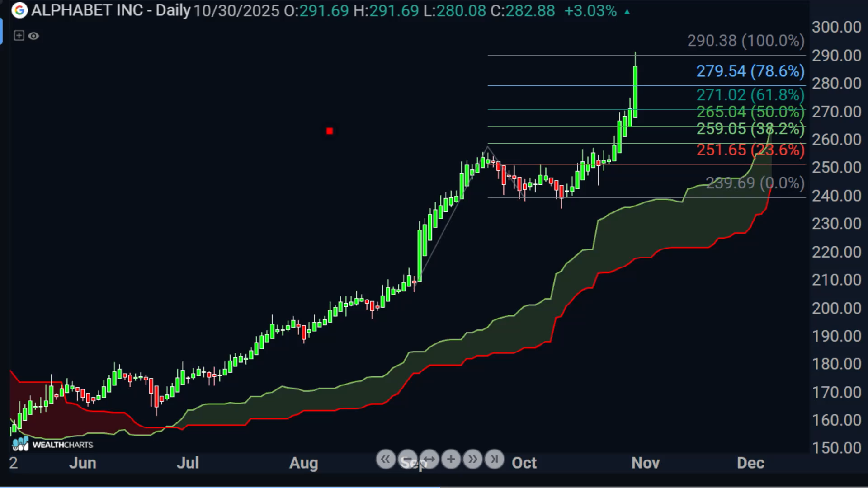The height and width of the screenshot is (488, 868).
Task: Click the reset width double-arrow button
Action: click(x=429, y=460)
